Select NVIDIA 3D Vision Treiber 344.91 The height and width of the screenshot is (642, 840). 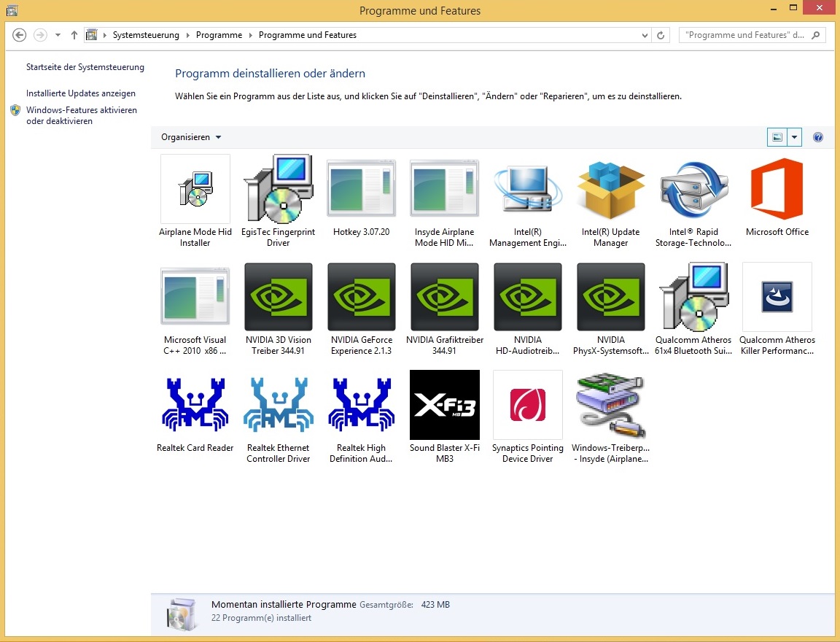278,296
